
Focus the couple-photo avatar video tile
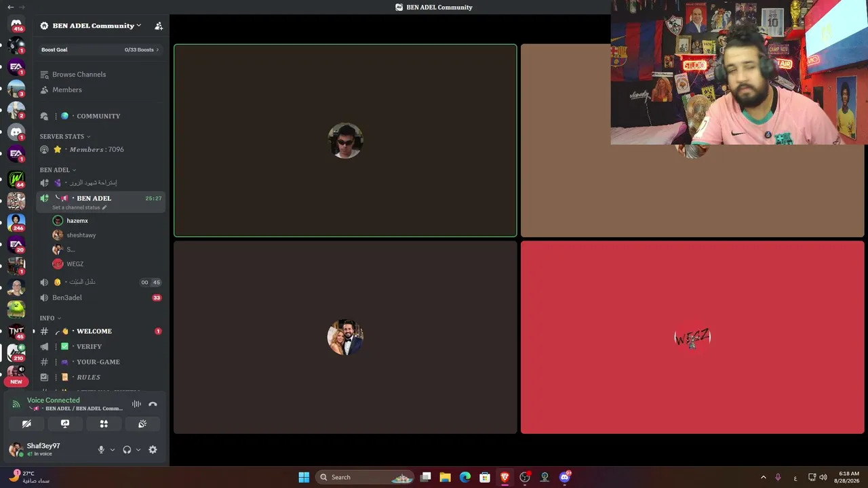[x=345, y=338]
